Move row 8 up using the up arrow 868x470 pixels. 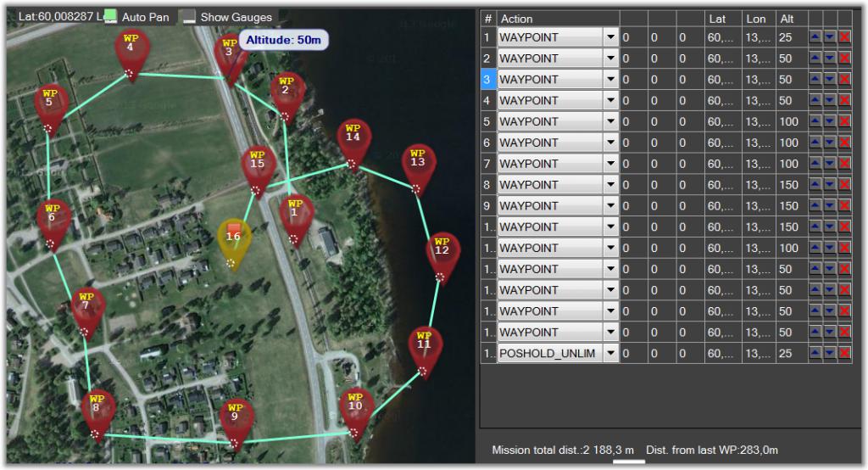(x=815, y=185)
